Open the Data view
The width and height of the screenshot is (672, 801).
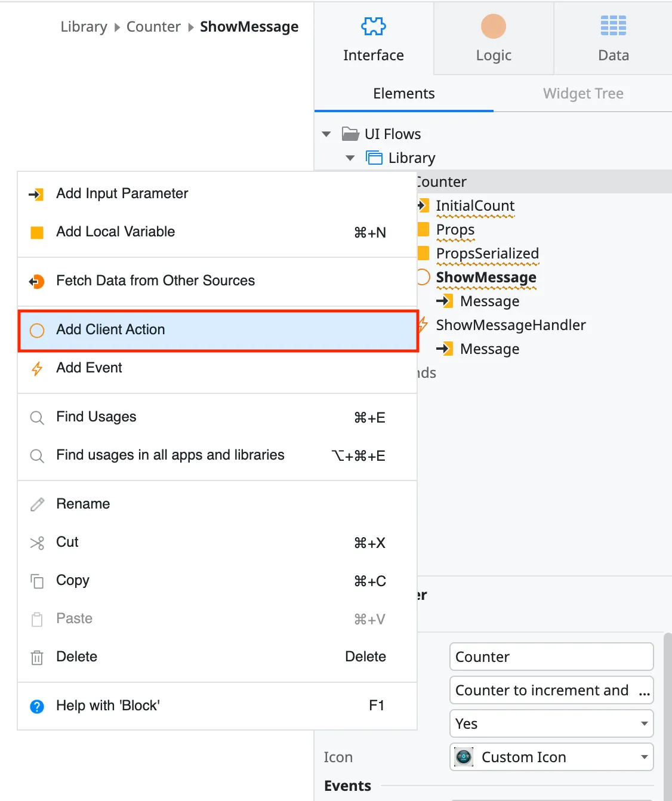click(x=613, y=36)
